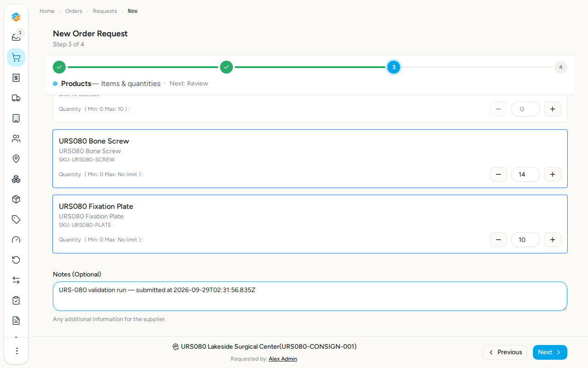Decrease URS080 Fixation Plate quantity
588x368 pixels.
point(498,240)
